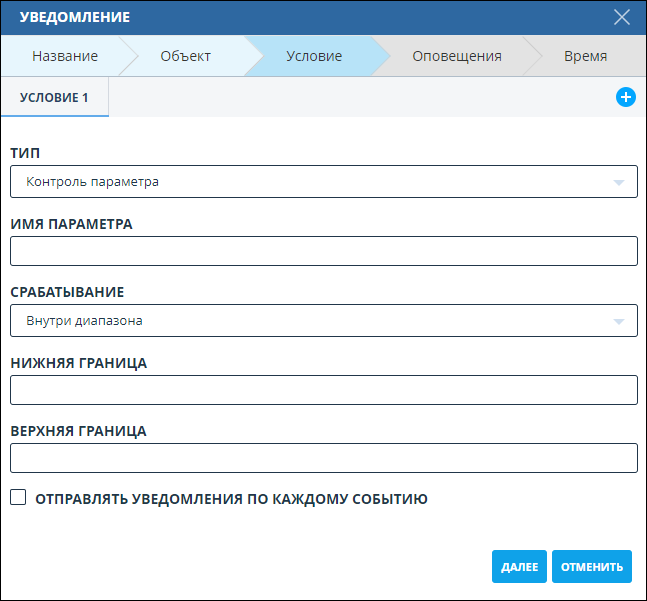This screenshot has height=601, width=647.
Task: Open the Время step
Action: pyautogui.click(x=586, y=56)
